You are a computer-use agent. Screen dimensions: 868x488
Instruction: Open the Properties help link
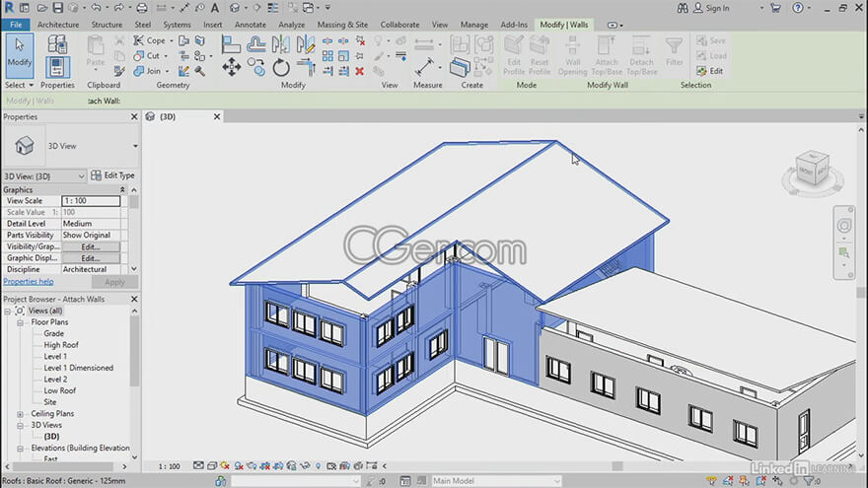point(29,282)
